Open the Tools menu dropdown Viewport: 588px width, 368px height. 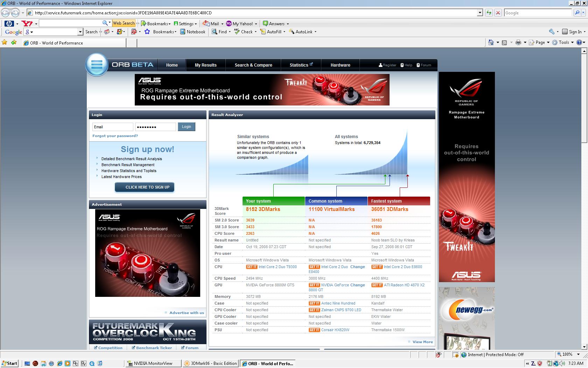click(563, 42)
